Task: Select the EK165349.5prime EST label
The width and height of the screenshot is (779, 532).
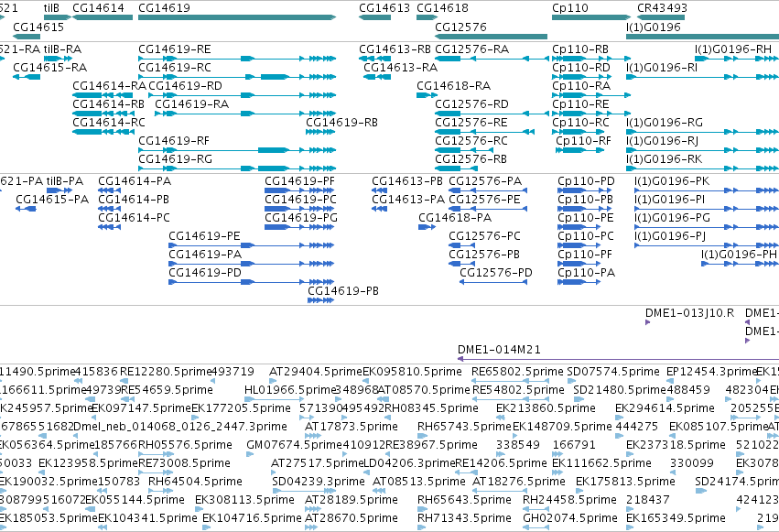Action: coord(676,518)
